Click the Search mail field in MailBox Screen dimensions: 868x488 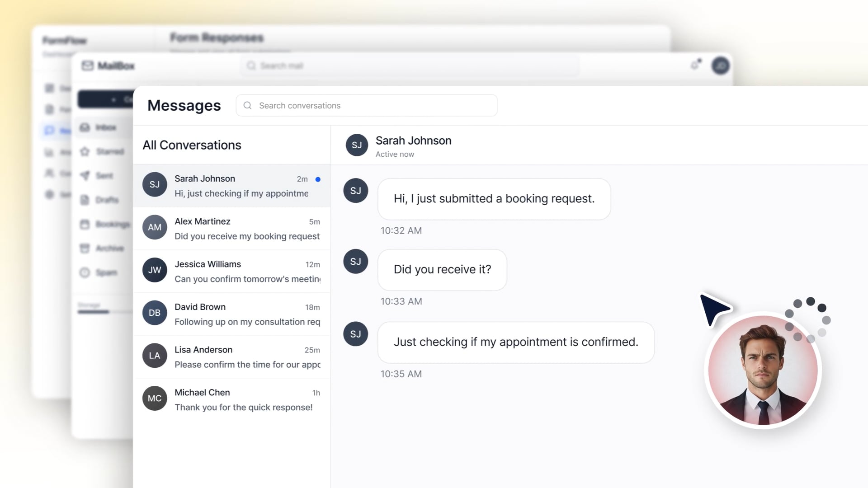pos(410,66)
